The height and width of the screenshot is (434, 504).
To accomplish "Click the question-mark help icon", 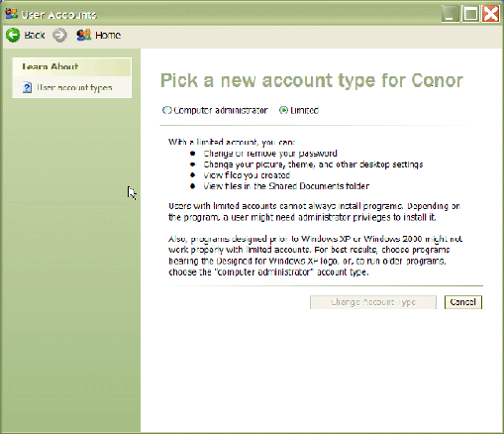I will tap(27, 87).
